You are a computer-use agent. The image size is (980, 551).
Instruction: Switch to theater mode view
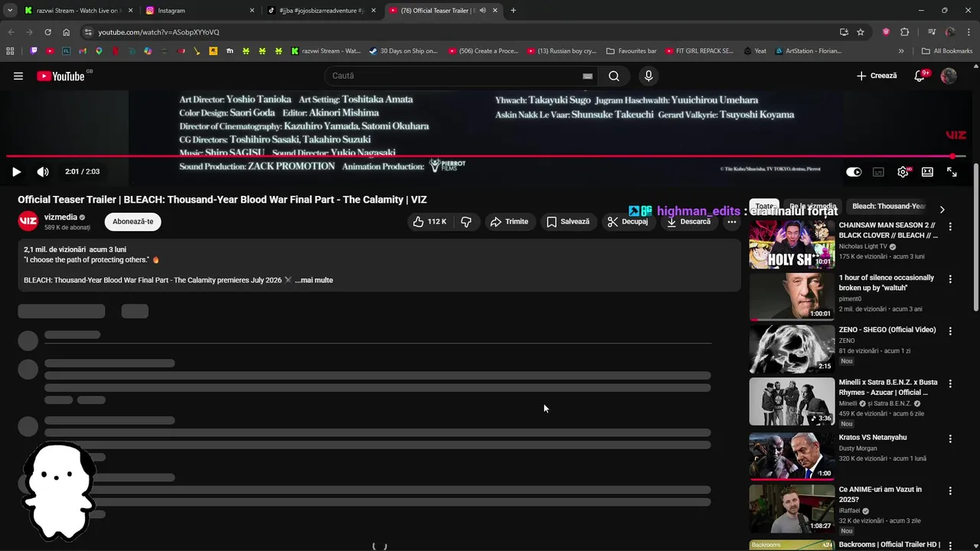(927, 172)
